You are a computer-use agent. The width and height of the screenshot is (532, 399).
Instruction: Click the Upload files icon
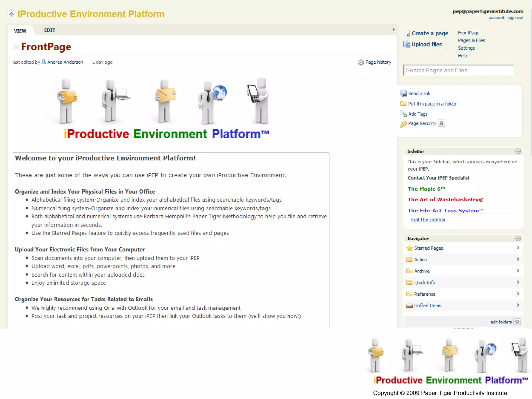tap(407, 44)
